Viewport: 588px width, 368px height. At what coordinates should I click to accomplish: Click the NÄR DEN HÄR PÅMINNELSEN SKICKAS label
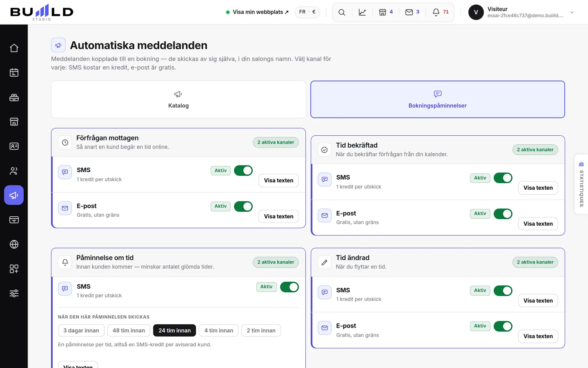104,317
